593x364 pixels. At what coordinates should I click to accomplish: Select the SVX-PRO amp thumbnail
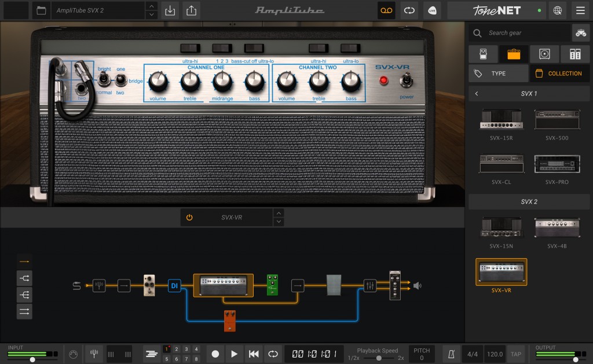pyautogui.click(x=556, y=165)
